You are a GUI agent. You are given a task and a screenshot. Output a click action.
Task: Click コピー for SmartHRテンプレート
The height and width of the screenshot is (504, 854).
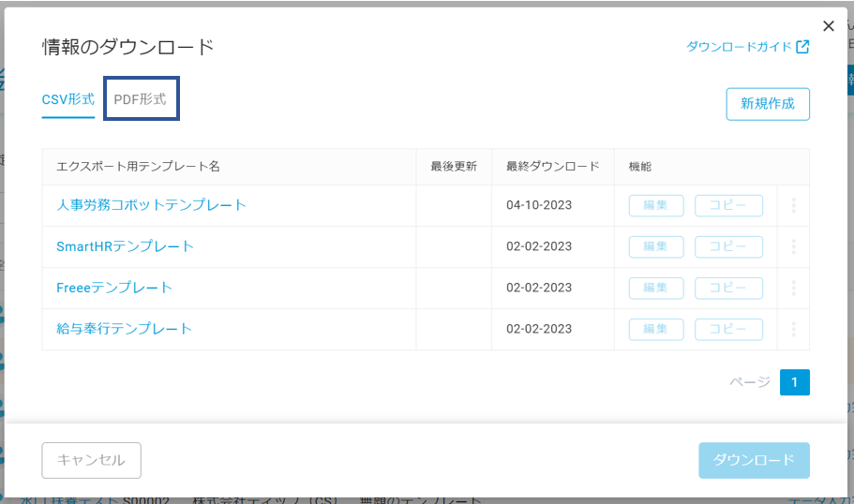(x=728, y=246)
